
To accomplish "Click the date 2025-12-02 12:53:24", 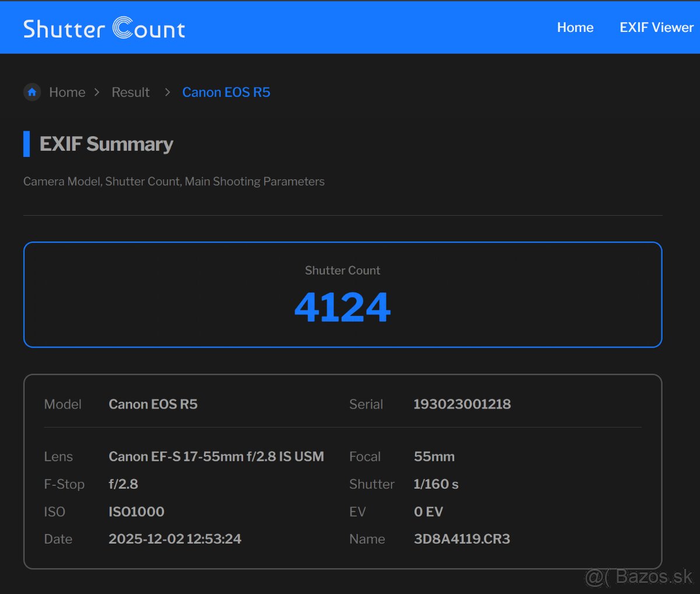I will coord(174,539).
